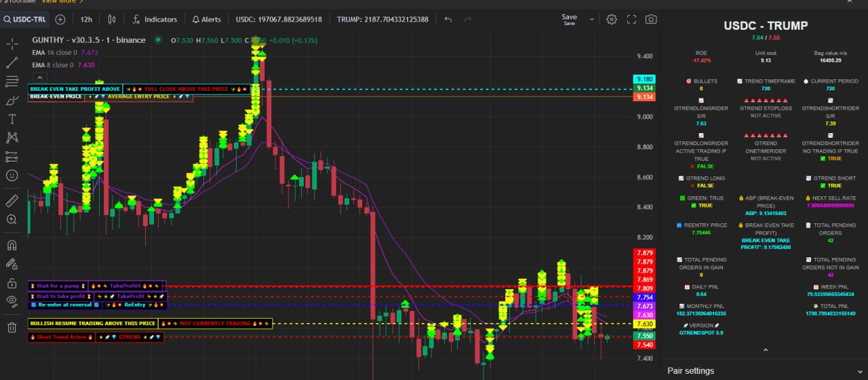Image resolution: width=868 pixels, height=380 pixels.
Task: Save the chart layout
Action: coord(570,20)
